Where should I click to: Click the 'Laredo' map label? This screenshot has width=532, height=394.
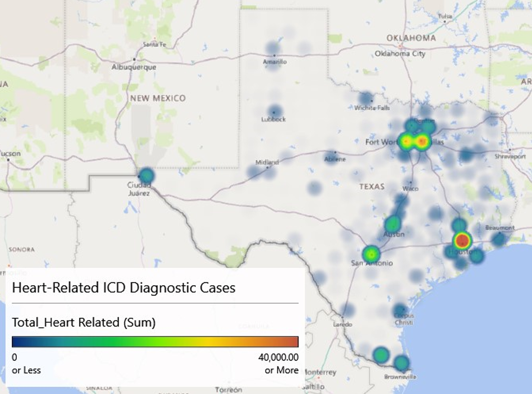pyautogui.click(x=343, y=324)
